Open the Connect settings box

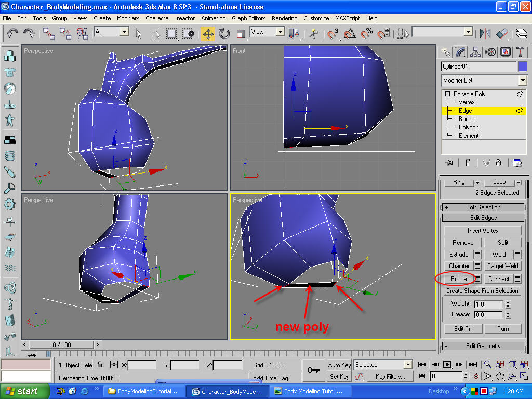[x=517, y=279]
